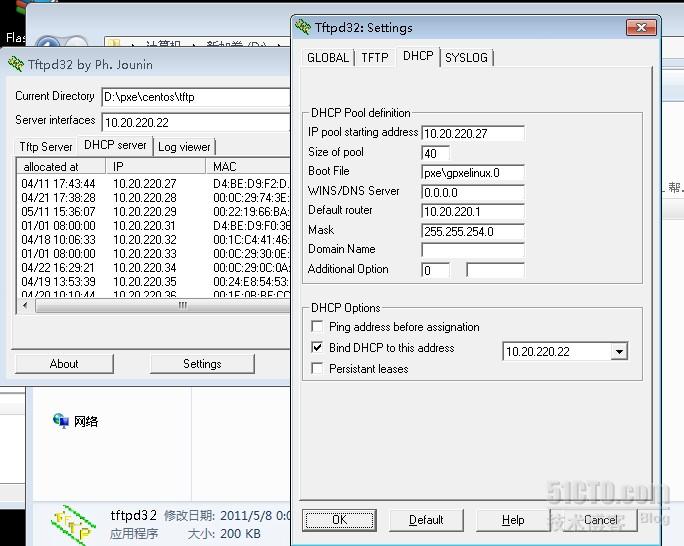
Task: Click the Mask field showing 255.255.254.0
Action: click(x=473, y=231)
